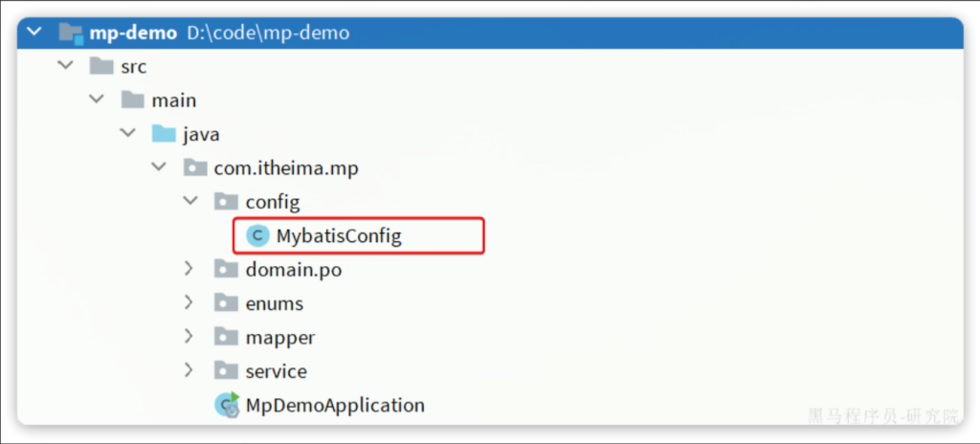Click the src folder icon

pos(101,67)
